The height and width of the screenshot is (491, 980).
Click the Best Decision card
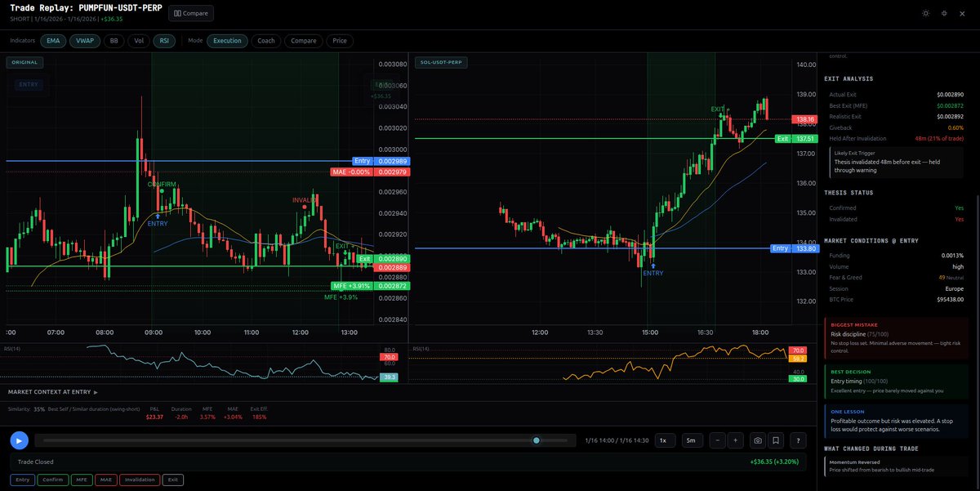tap(896, 383)
